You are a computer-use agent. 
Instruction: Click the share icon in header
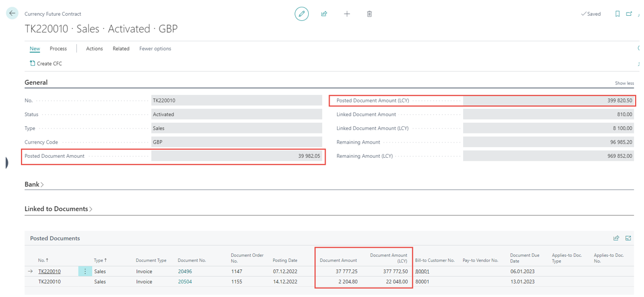click(x=324, y=14)
